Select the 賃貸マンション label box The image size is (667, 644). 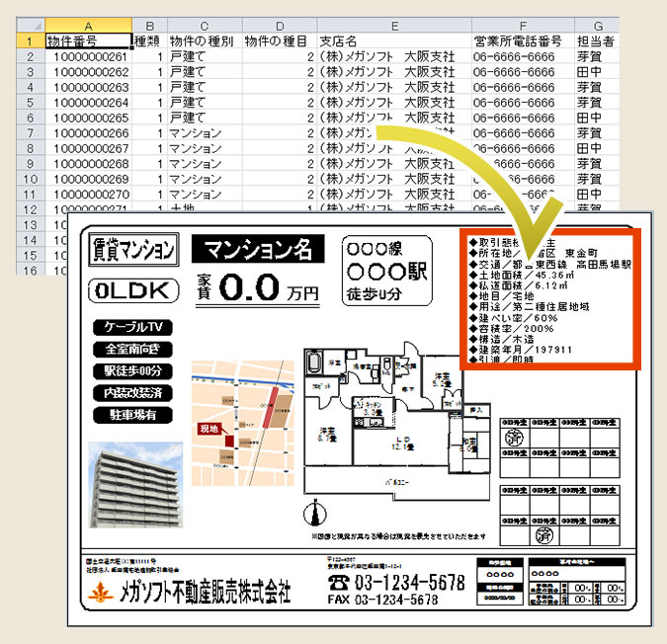click(x=132, y=250)
